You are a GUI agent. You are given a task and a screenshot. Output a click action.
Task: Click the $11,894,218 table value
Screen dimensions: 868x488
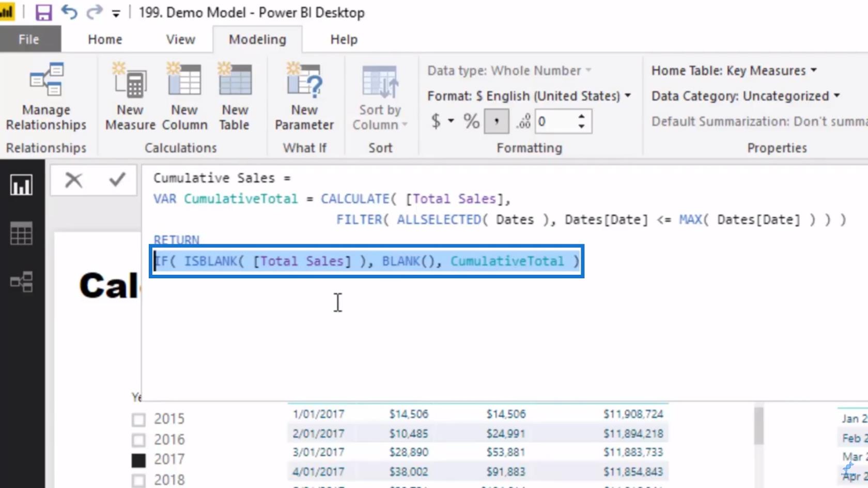633,434
